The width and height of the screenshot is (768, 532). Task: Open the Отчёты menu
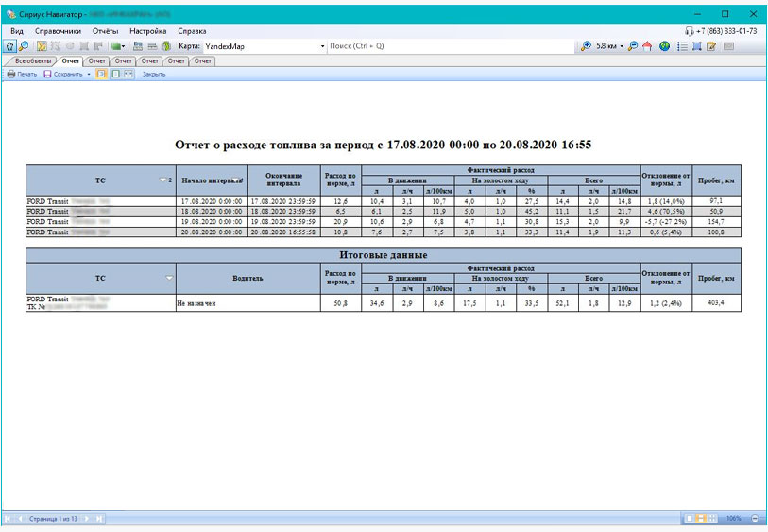pos(105,31)
